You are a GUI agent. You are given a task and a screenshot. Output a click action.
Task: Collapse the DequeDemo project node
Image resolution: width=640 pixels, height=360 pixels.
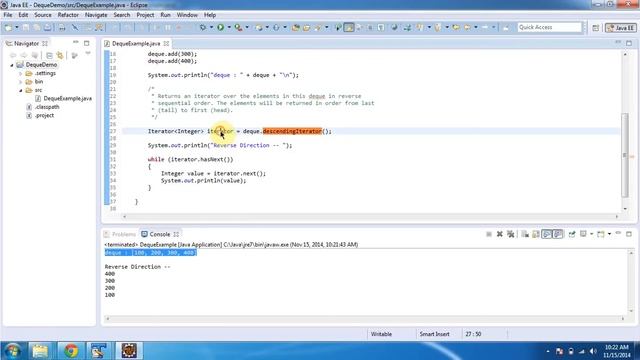coord(12,65)
